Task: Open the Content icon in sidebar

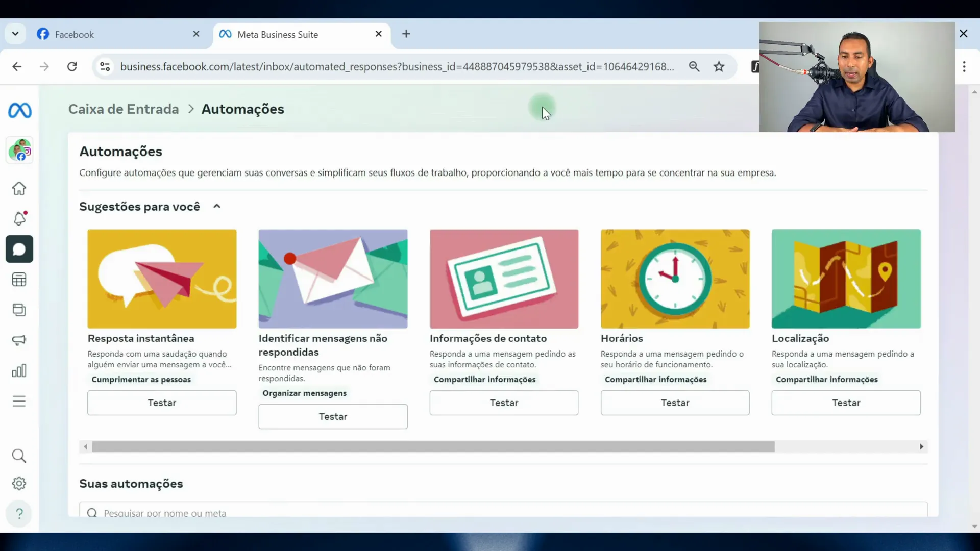Action: (19, 310)
